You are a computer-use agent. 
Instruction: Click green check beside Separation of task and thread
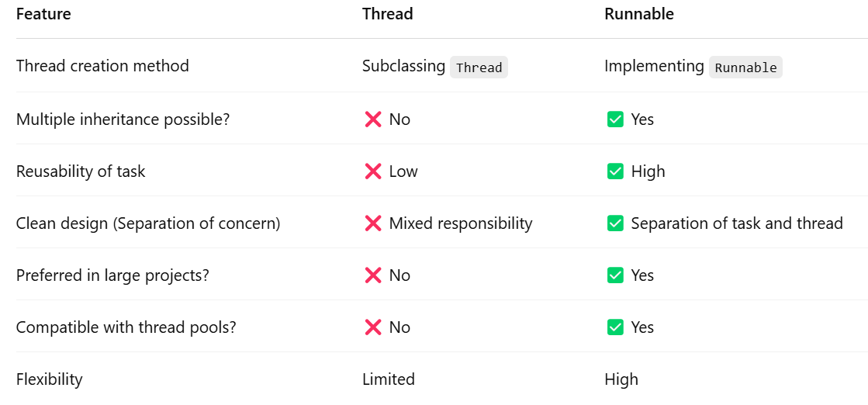point(615,223)
